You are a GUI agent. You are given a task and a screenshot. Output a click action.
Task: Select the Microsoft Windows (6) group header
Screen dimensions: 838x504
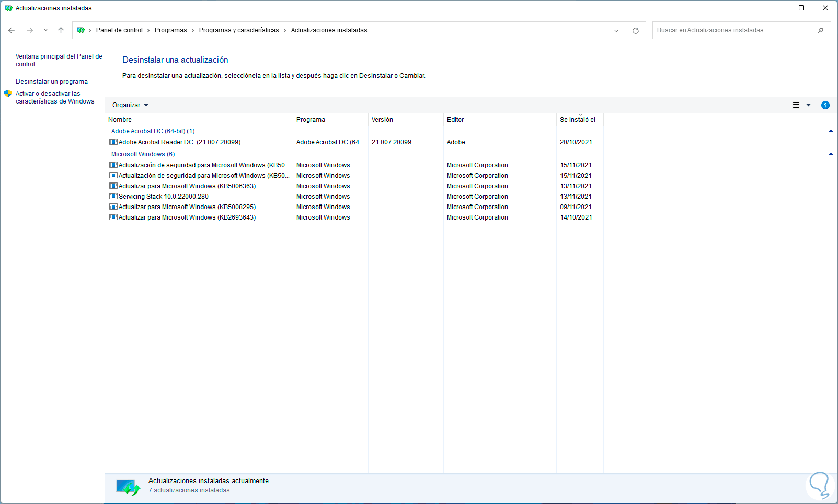[143, 154]
